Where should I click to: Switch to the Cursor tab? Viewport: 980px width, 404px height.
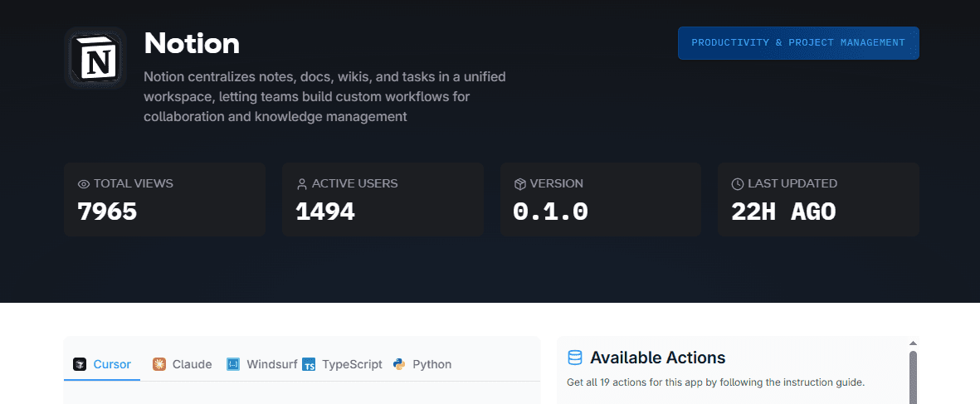click(102, 365)
